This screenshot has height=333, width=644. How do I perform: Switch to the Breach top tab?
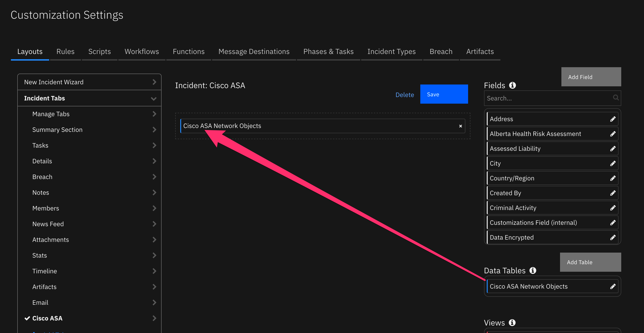pos(441,51)
